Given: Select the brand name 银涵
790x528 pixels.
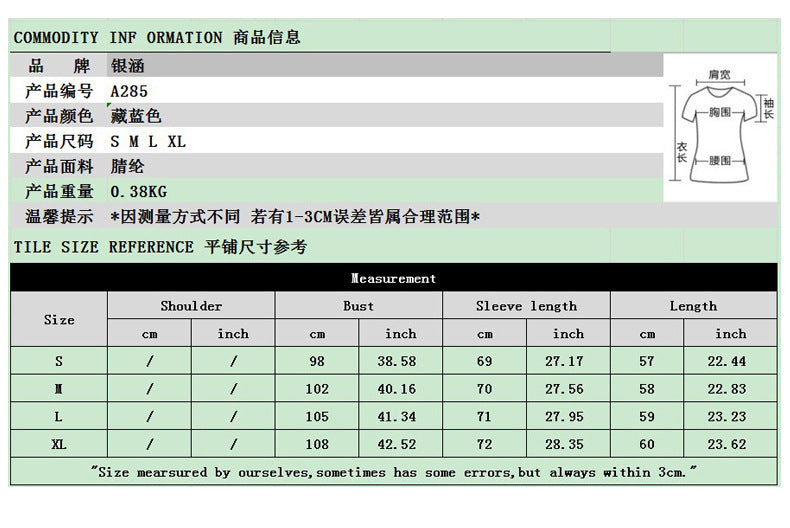Looking at the screenshot, I should coord(128,66).
